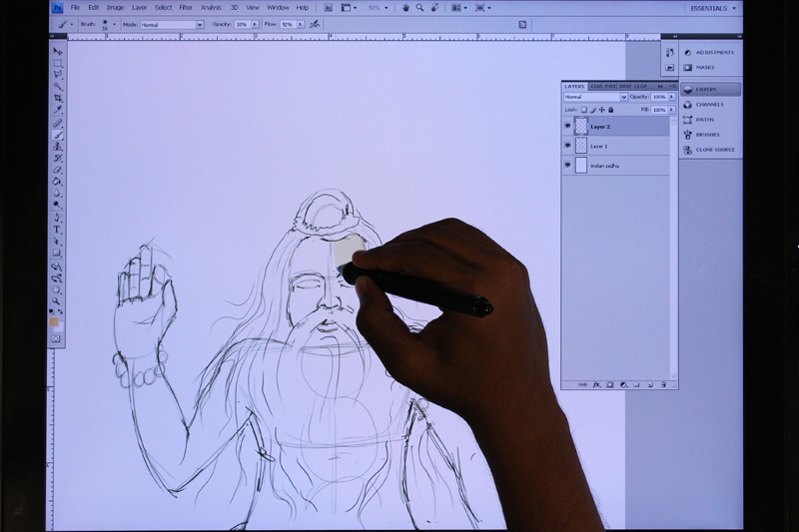This screenshot has height=532, width=799.
Task: Expand the layer Opacity slider arrow
Action: (x=672, y=97)
